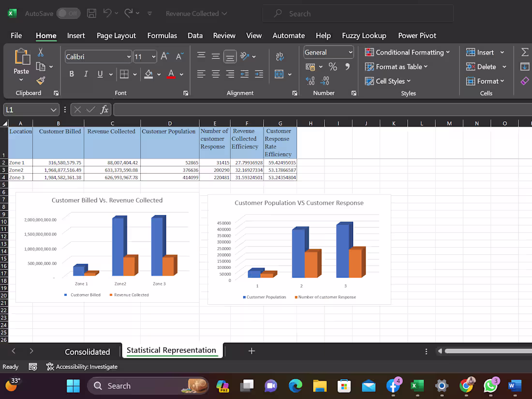This screenshot has width=532, height=399.
Task: Open the Conditional Formatting dropdown
Action: (x=407, y=52)
